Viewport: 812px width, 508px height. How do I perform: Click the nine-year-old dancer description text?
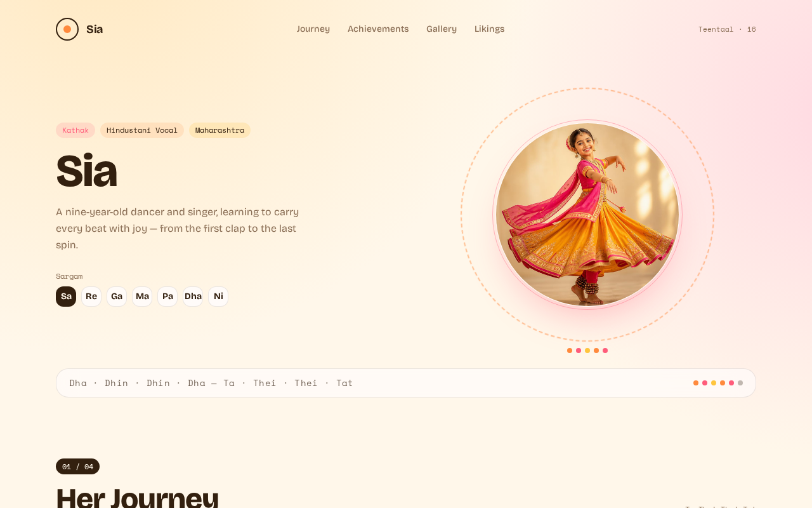[178, 229]
